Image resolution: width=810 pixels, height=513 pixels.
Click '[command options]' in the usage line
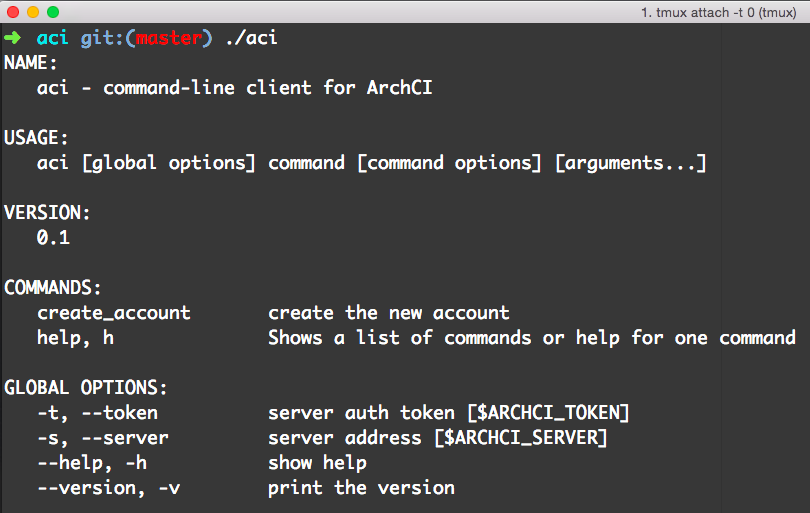pyautogui.click(x=449, y=163)
